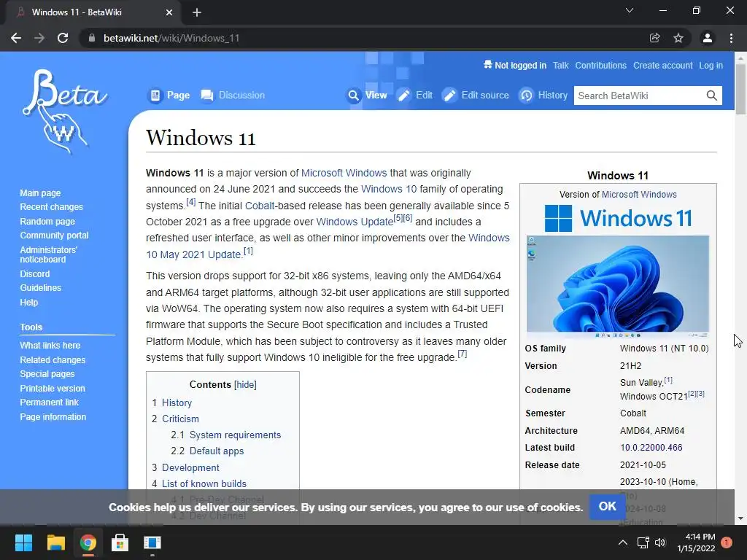
Task: Open the page History tab
Action: point(543,96)
